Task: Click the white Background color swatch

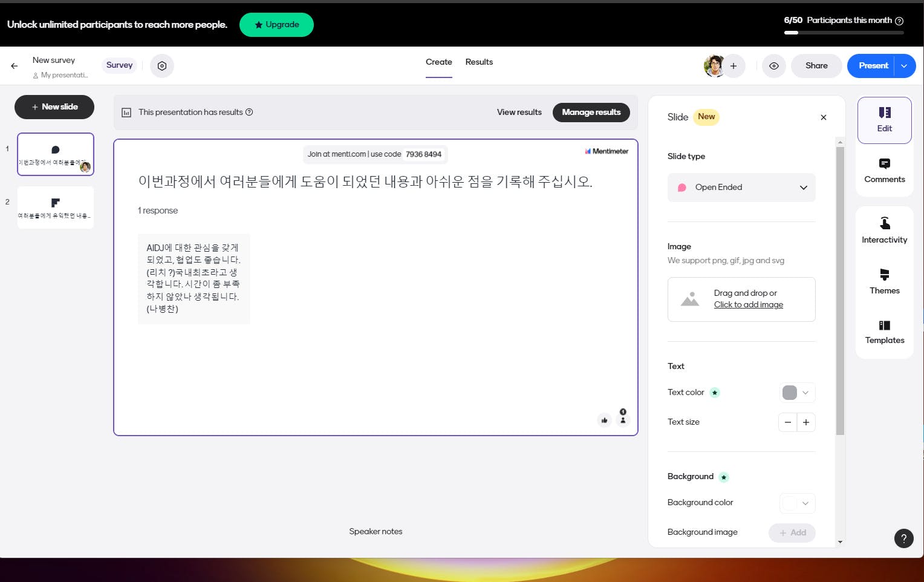Action: pyautogui.click(x=790, y=503)
